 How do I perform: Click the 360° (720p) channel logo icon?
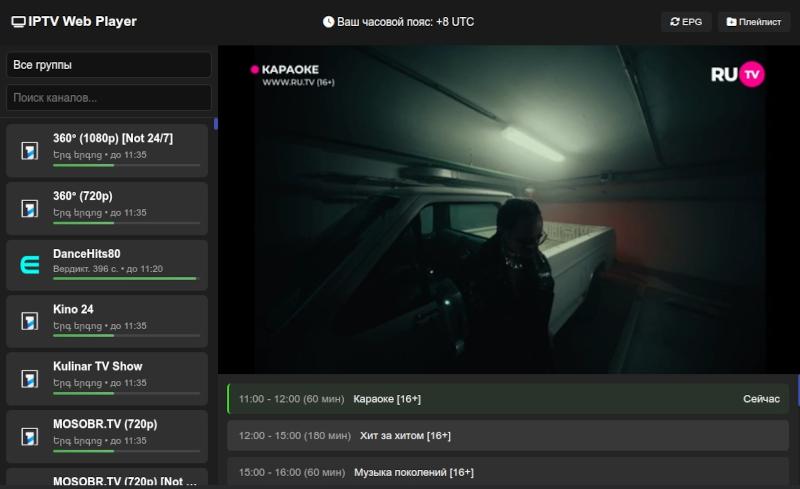30,208
